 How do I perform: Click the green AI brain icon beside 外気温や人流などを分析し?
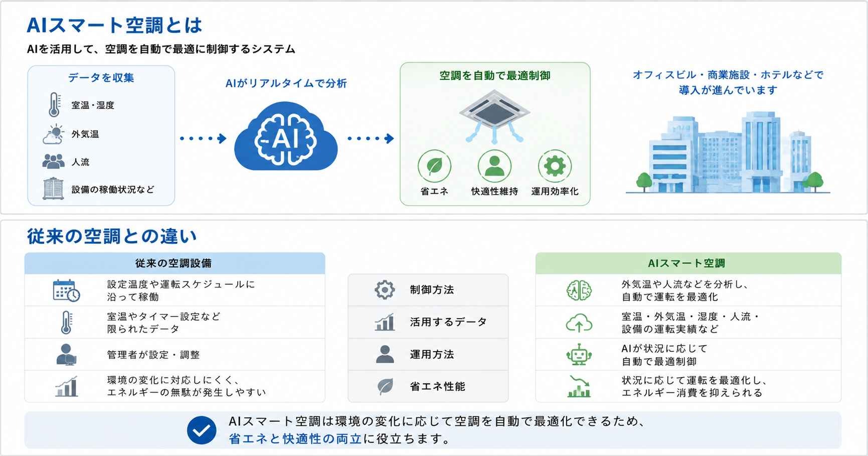point(579,290)
